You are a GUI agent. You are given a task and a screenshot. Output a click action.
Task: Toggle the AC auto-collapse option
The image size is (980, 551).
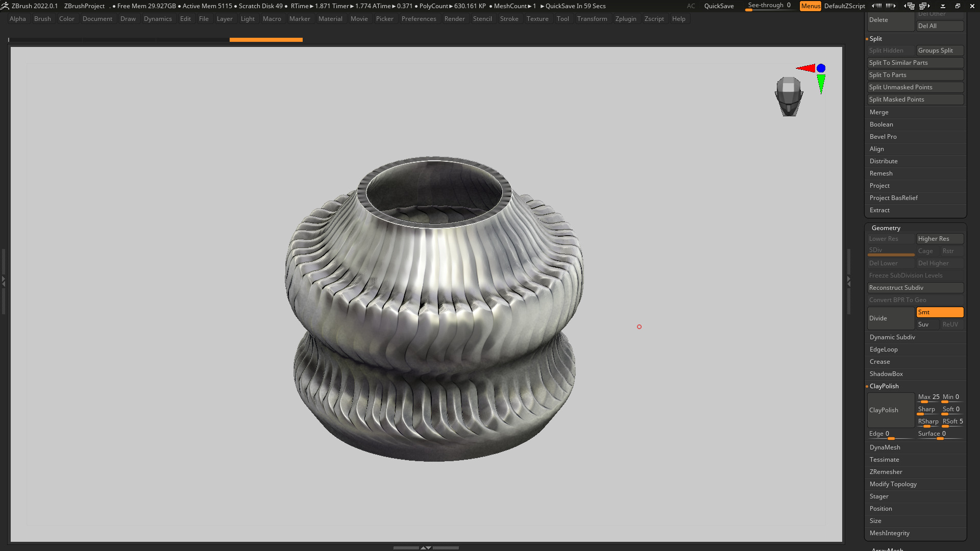coord(691,6)
